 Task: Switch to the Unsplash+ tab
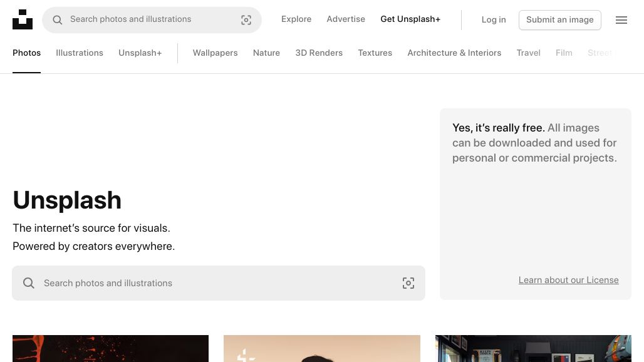[140, 53]
